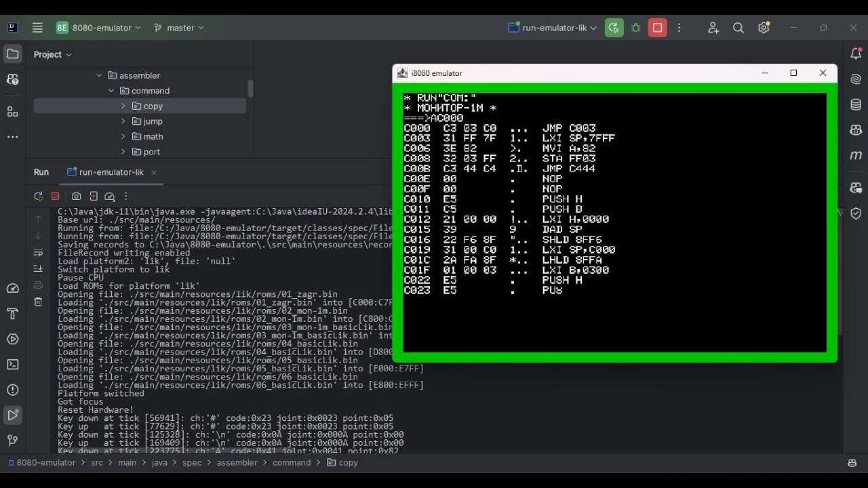Image resolution: width=868 pixels, height=488 pixels.
Task: Click scroll up arrow in console gutter
Action: coord(38,219)
